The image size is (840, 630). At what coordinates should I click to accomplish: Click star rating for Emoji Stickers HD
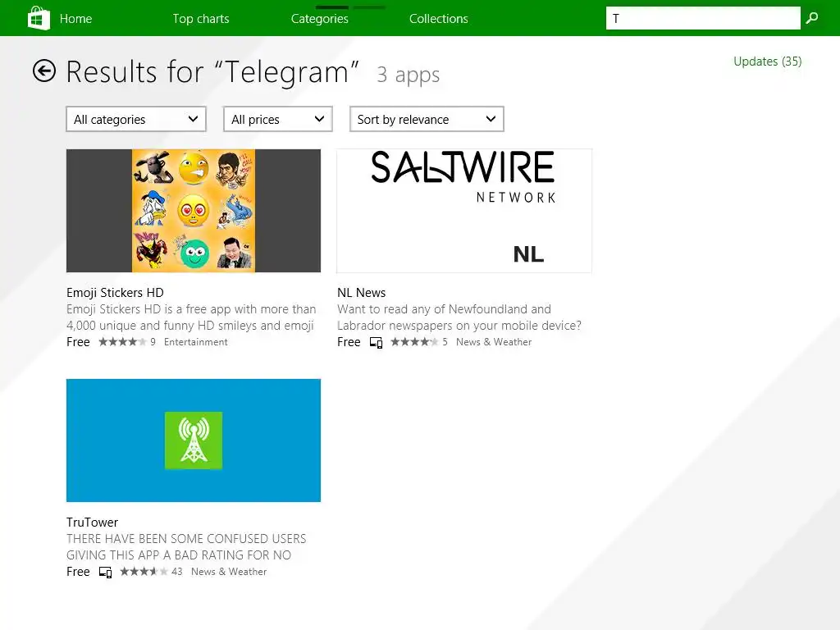(122, 342)
